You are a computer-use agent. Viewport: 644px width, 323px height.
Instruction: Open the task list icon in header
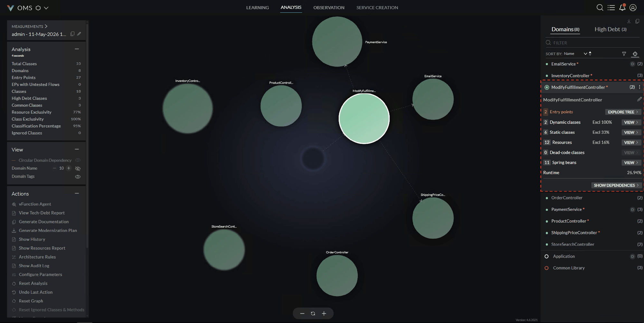pyautogui.click(x=611, y=8)
